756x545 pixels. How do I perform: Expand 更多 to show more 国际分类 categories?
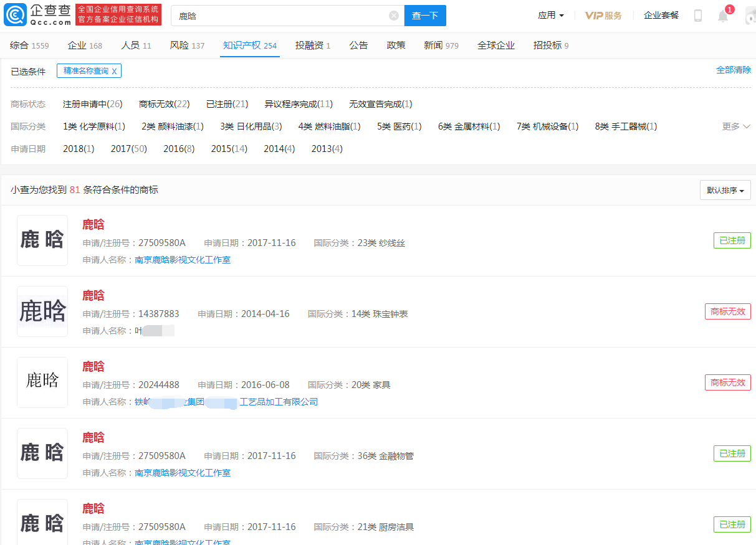pyautogui.click(x=736, y=126)
